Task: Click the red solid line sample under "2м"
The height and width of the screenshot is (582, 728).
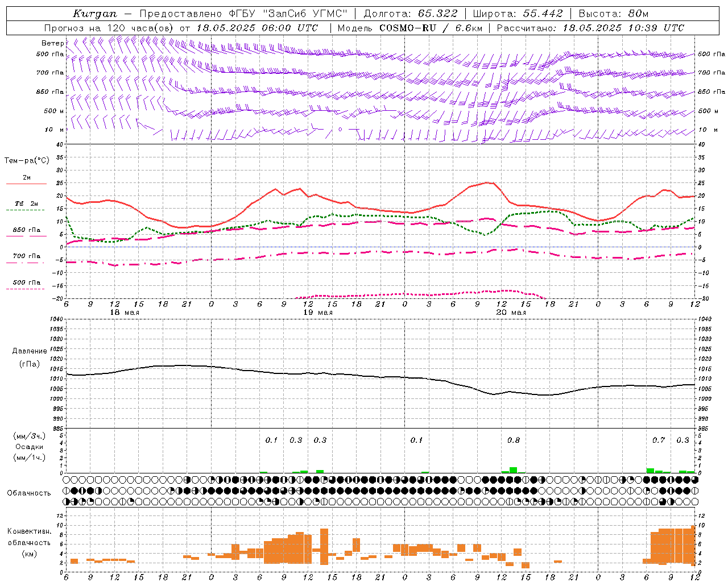Action: tap(26, 184)
